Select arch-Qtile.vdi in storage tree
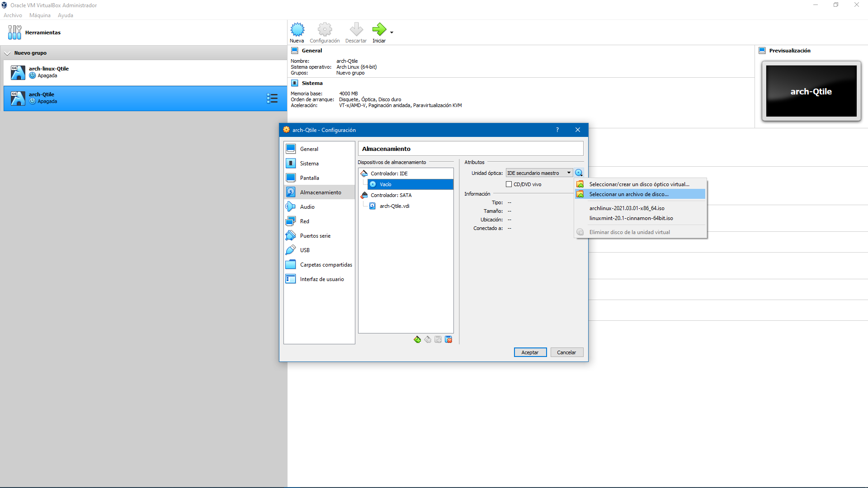 pos(394,206)
